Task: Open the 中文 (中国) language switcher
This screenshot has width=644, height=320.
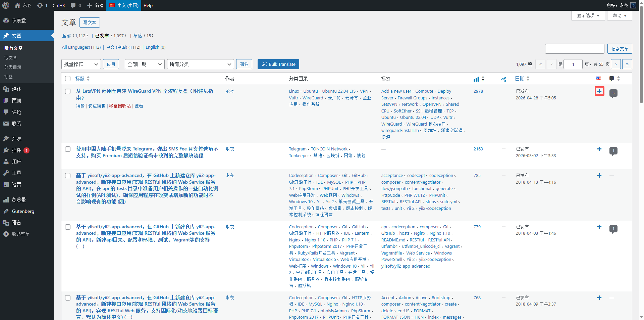Action: point(124,5)
